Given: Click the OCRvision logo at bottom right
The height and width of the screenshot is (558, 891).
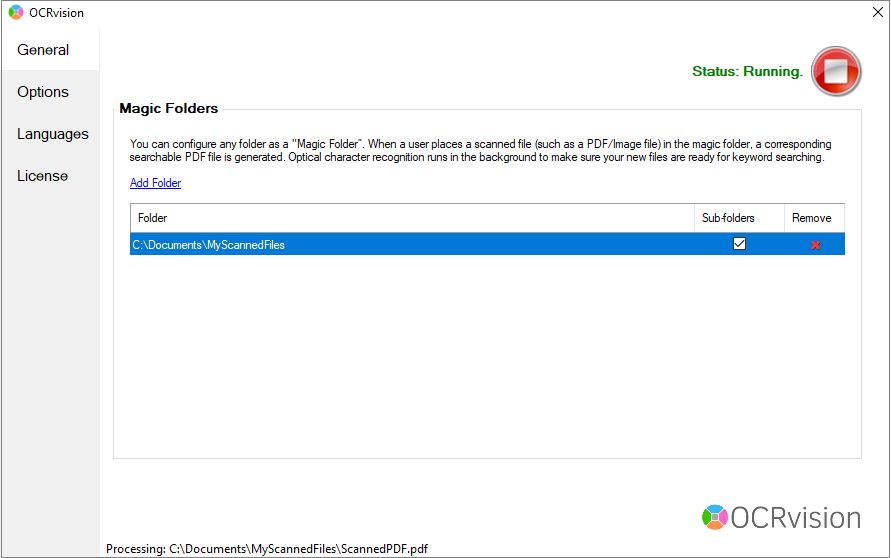Looking at the screenshot, I should (781, 517).
